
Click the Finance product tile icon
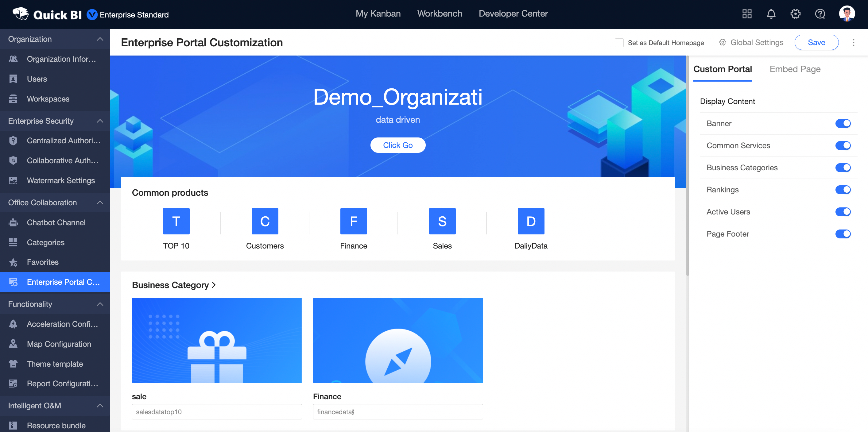click(x=354, y=221)
